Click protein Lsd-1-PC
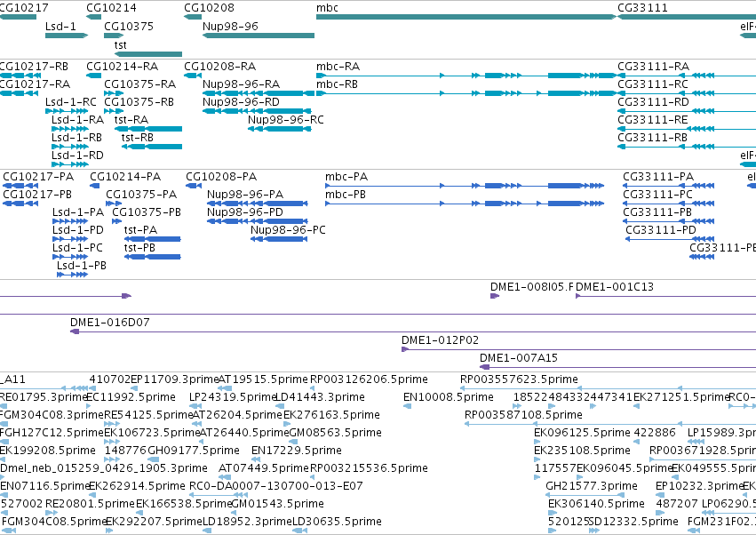756x535 pixels. pos(70,257)
